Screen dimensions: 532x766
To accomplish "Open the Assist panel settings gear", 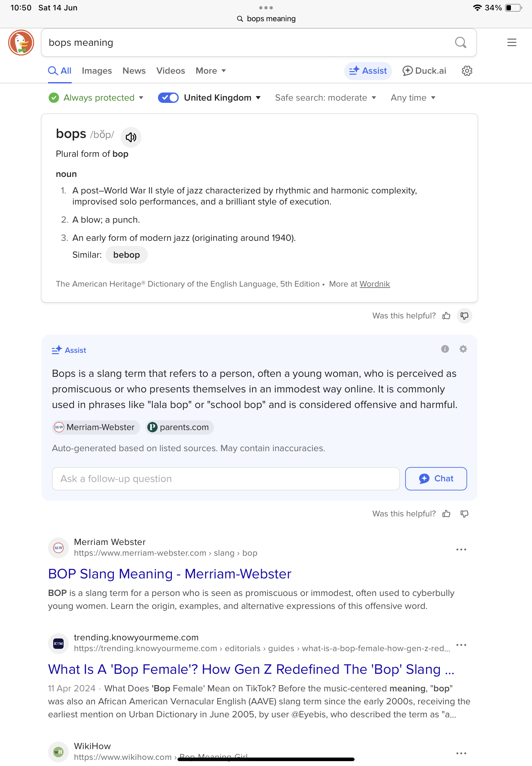I will [463, 349].
